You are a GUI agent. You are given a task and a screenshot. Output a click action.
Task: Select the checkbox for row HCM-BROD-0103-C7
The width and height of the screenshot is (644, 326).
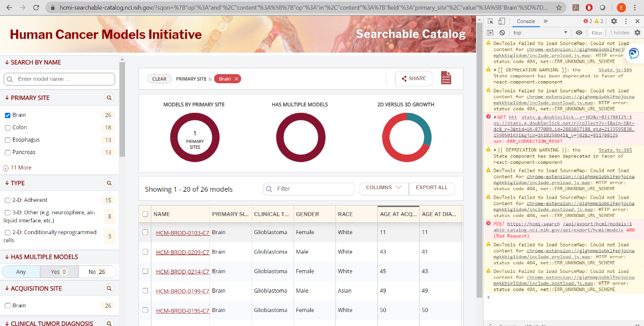(144, 232)
